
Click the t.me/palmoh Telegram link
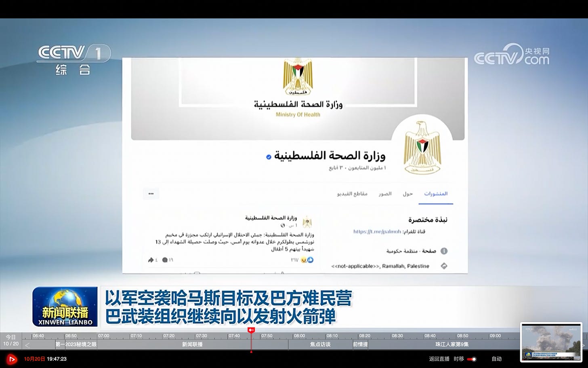pyautogui.click(x=377, y=232)
